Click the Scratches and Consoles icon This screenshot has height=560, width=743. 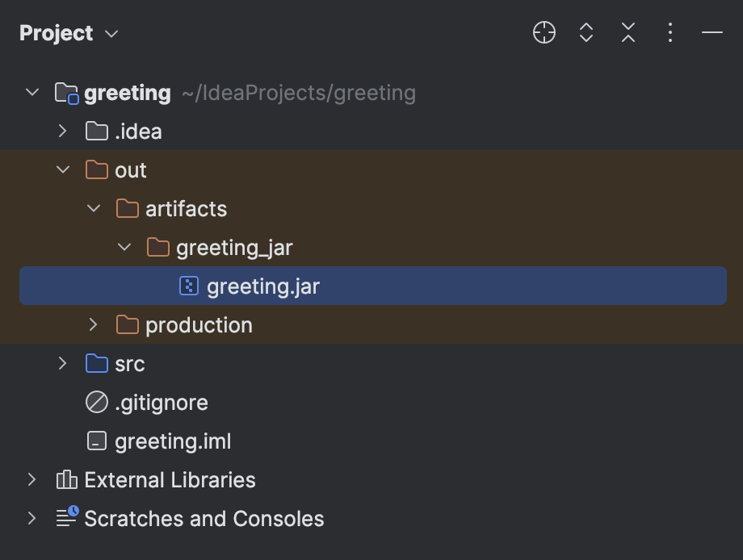point(65,519)
